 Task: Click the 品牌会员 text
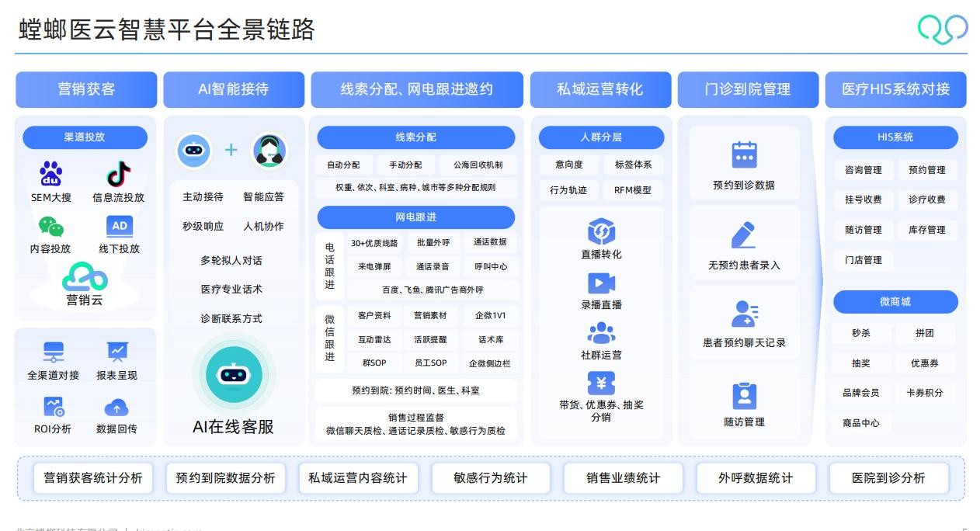[x=861, y=393]
